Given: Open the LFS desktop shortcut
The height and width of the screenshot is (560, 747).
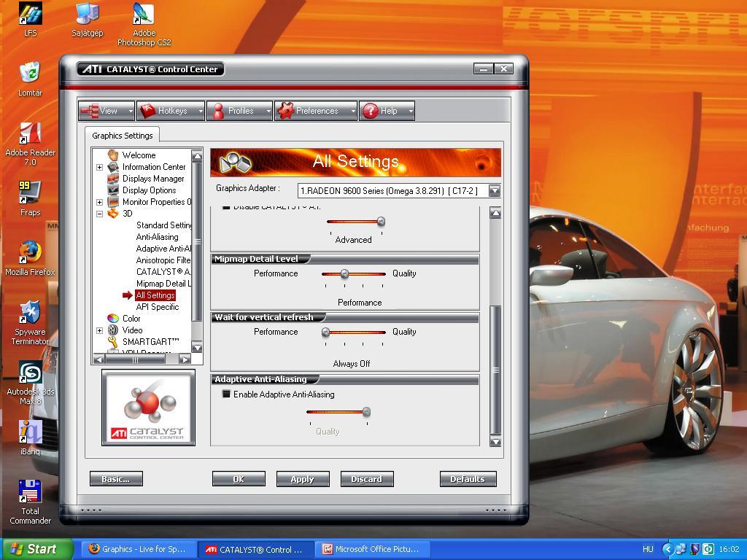Looking at the screenshot, I should pos(30,20).
